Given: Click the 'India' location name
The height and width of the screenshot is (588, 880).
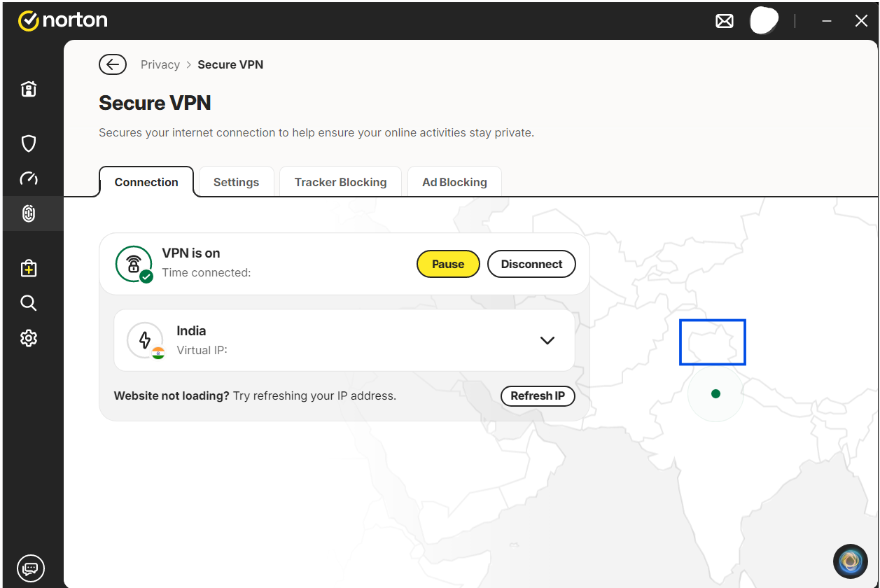Looking at the screenshot, I should [x=191, y=330].
